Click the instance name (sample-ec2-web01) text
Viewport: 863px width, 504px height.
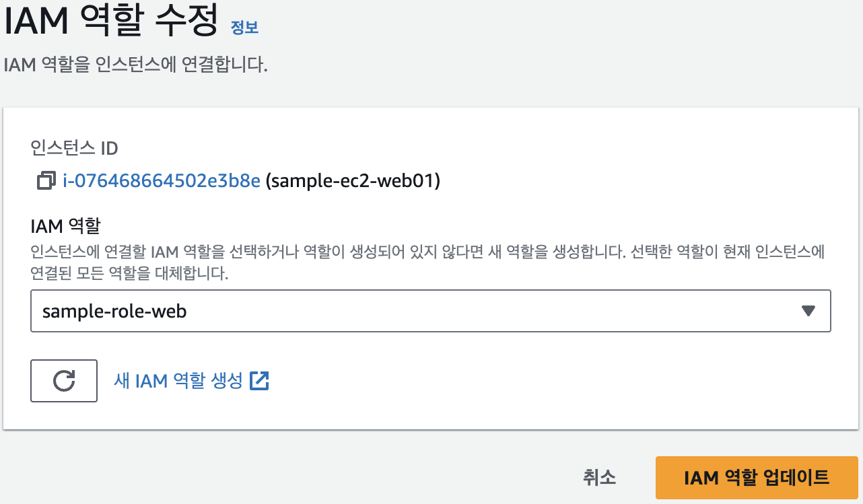353,181
